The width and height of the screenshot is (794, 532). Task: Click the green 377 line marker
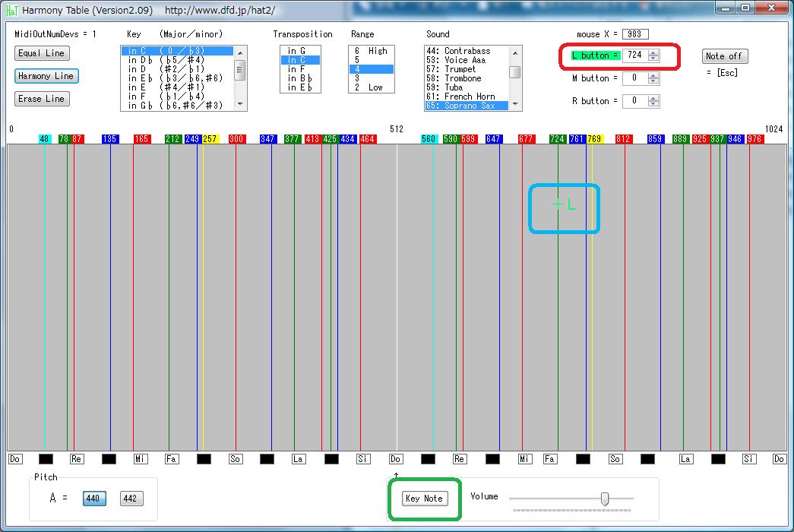click(x=293, y=139)
